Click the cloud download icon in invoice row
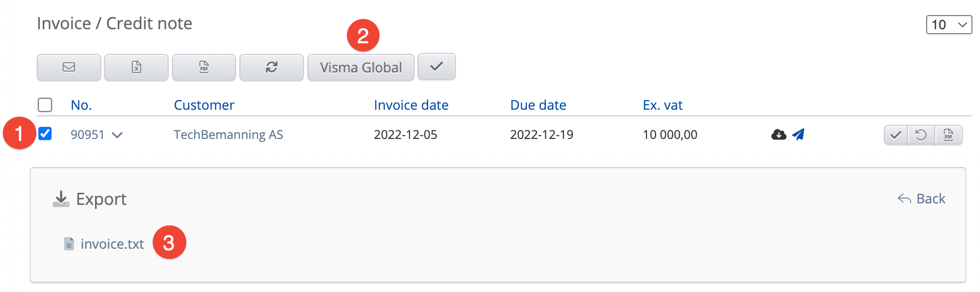The height and width of the screenshot is (292, 980). [779, 134]
